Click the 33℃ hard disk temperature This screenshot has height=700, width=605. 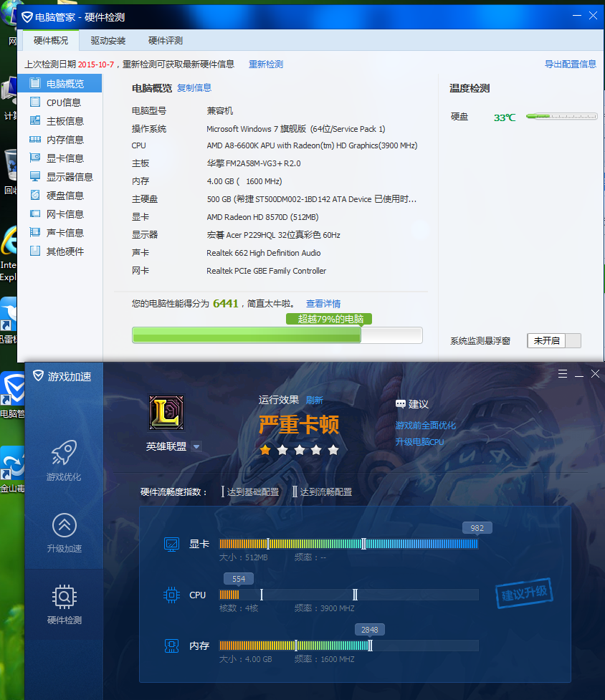505,118
